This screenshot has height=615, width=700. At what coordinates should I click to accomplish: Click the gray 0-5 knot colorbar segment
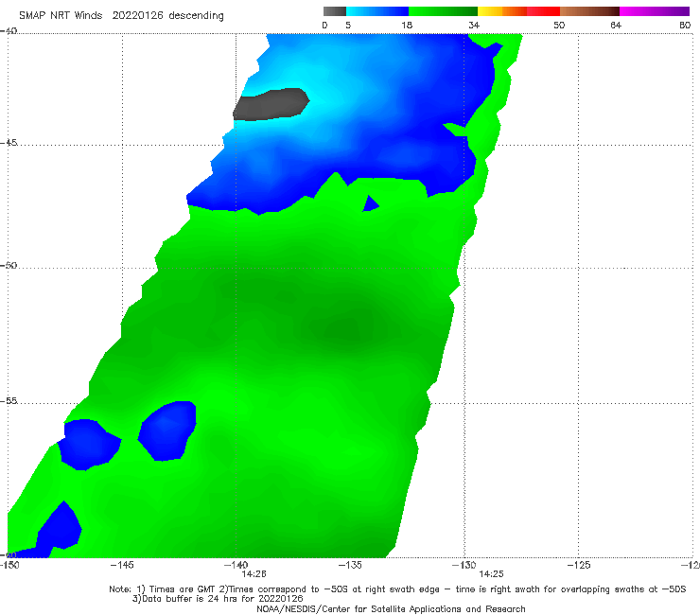coord(335,11)
